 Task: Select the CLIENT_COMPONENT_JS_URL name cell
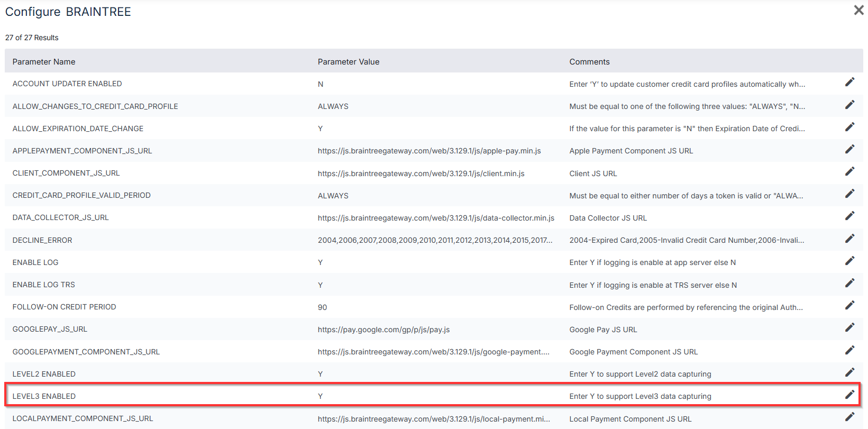(66, 173)
